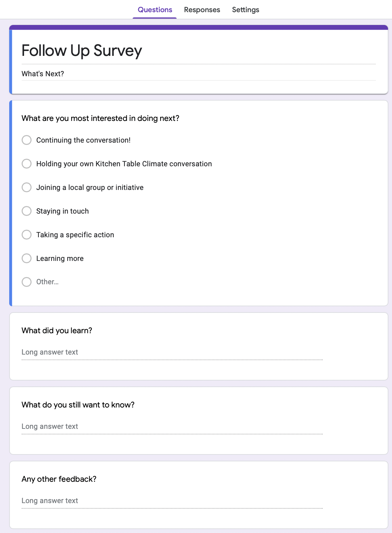
Task: Click the 'Follow Up Survey' form title
Action: click(x=82, y=51)
